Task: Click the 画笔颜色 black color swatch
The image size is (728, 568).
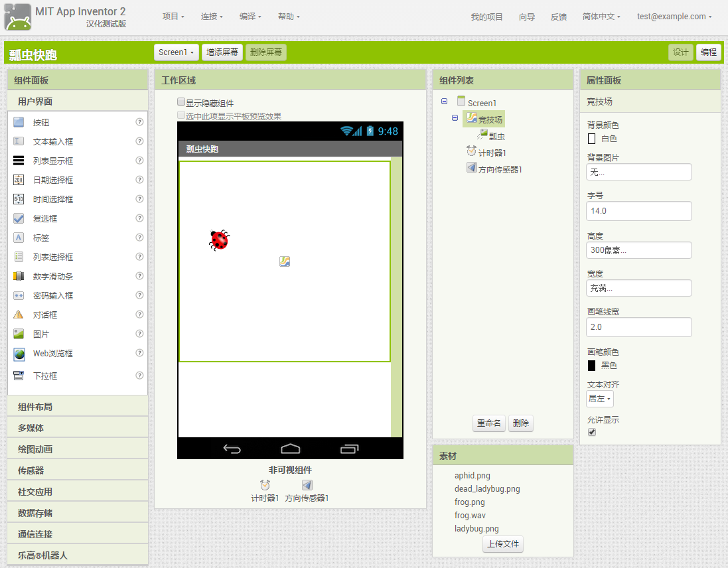Action: click(591, 366)
